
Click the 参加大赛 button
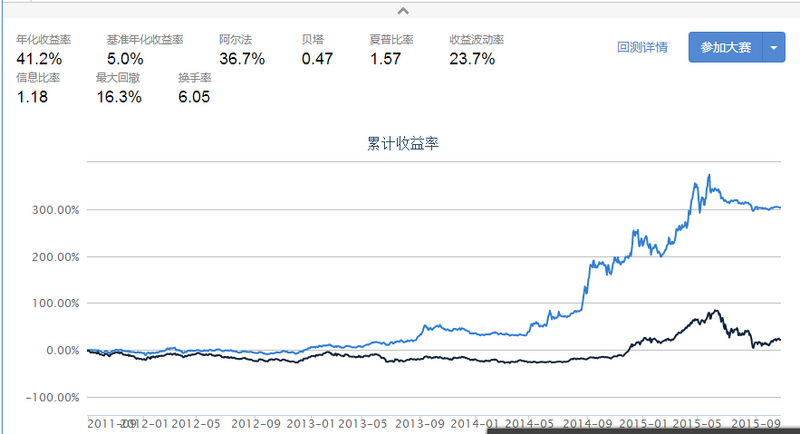point(725,47)
